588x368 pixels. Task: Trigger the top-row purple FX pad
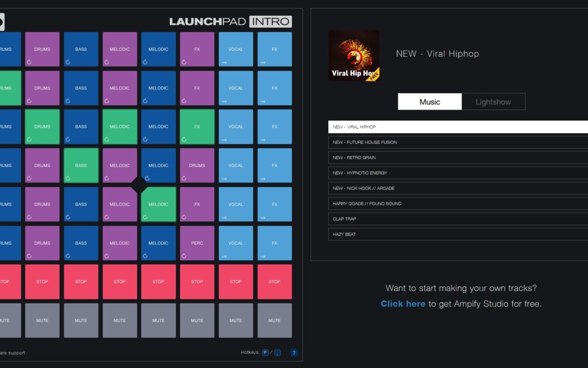pos(197,49)
